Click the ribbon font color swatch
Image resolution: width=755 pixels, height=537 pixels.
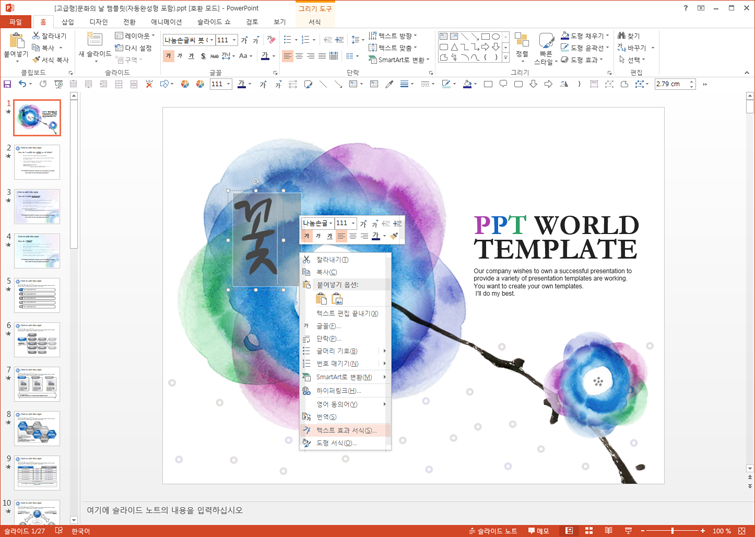pyautogui.click(x=265, y=56)
